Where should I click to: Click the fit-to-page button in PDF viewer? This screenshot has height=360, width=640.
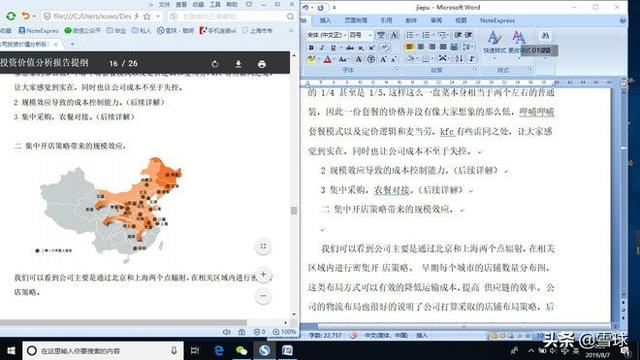(263, 246)
